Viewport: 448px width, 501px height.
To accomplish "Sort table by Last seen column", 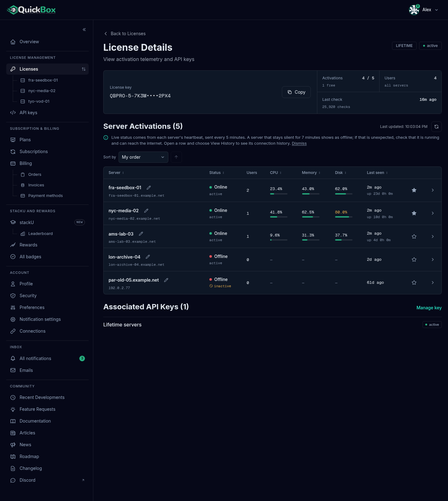I will point(377,173).
